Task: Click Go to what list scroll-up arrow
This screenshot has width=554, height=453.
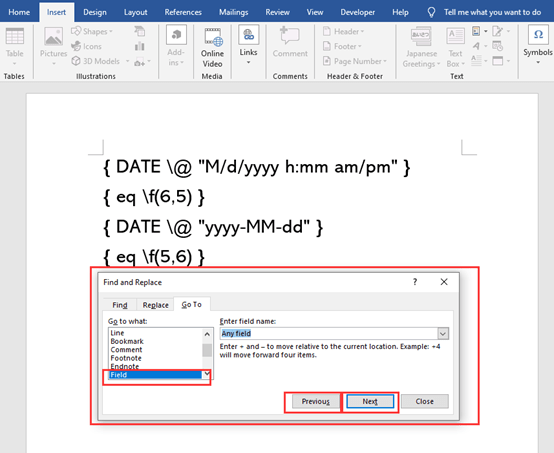Action: click(207, 334)
